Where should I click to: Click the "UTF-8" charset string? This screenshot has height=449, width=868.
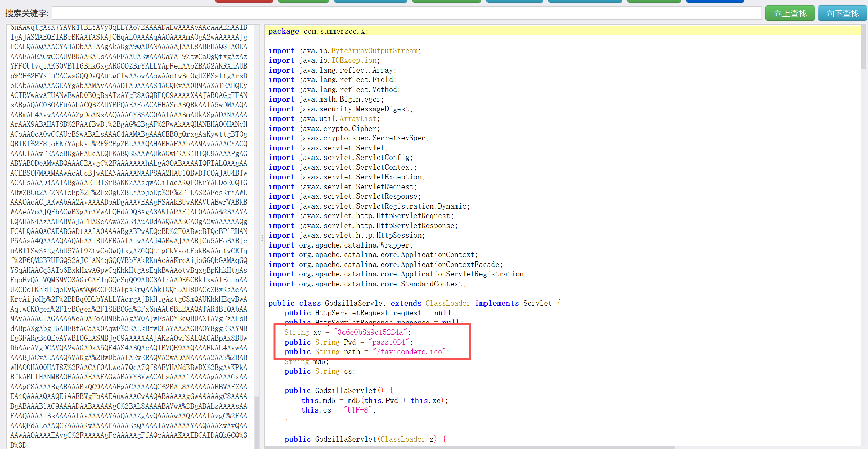point(357,410)
